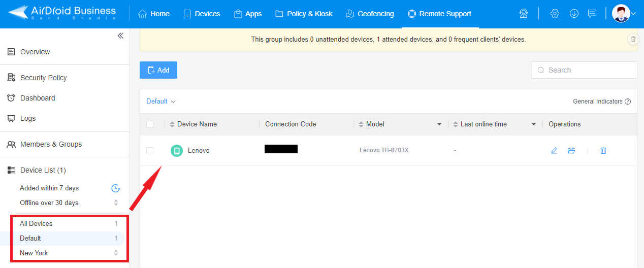Click the Lenovo device tablet icon
644x268 pixels.
coord(177,150)
